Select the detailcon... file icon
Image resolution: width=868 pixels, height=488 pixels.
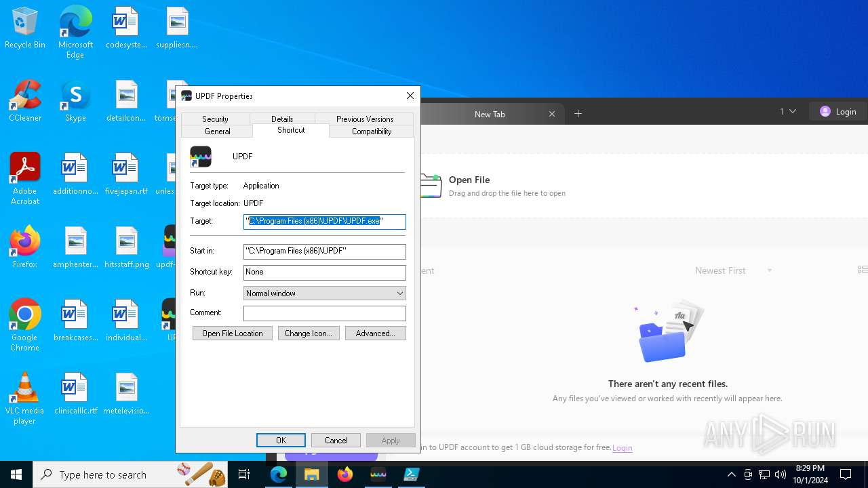pyautogui.click(x=126, y=102)
